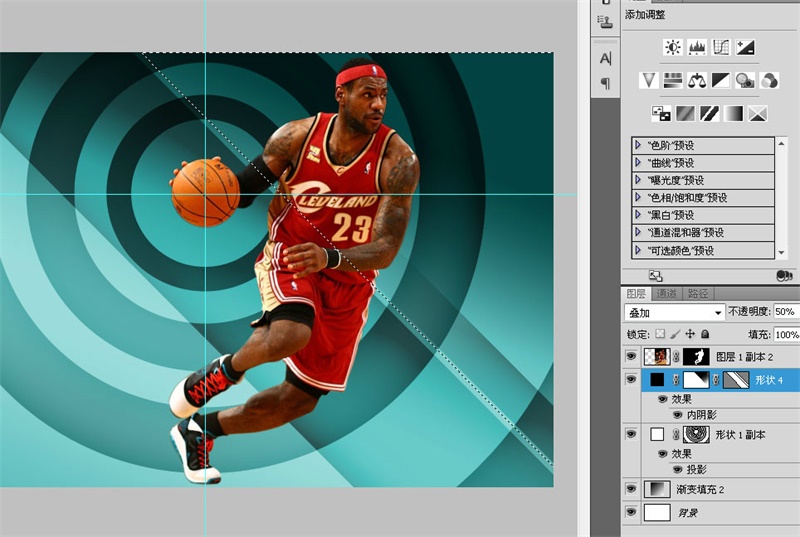Click the Curves adjustment icon
800x537 pixels.
click(x=721, y=47)
